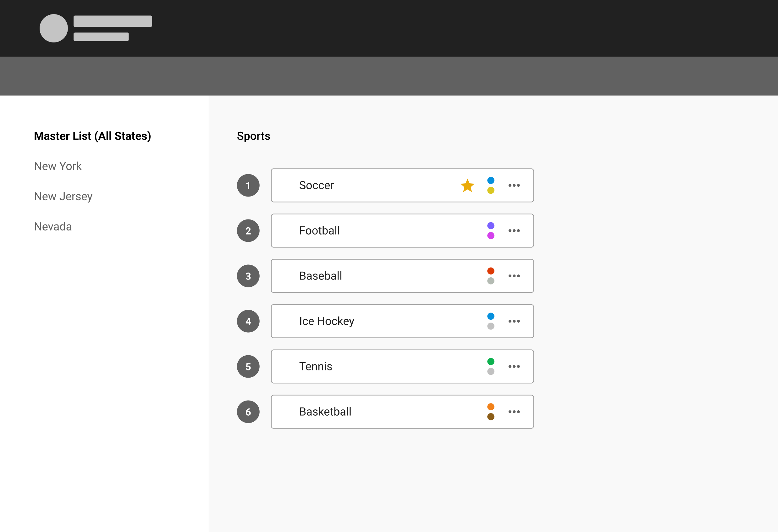This screenshot has width=778, height=532.
Task: Open the three-dot menu for Basketball
Action: [x=514, y=412]
